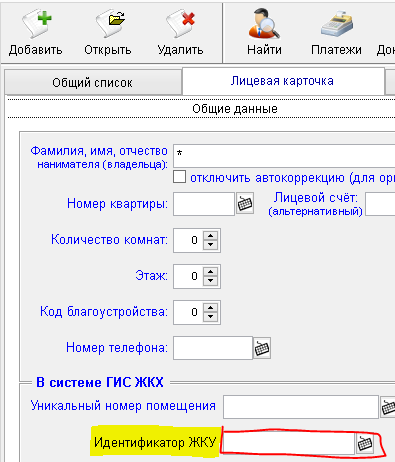Click the Номер телефона input field
Viewport: 395px width, 462px height.
[x=213, y=348]
